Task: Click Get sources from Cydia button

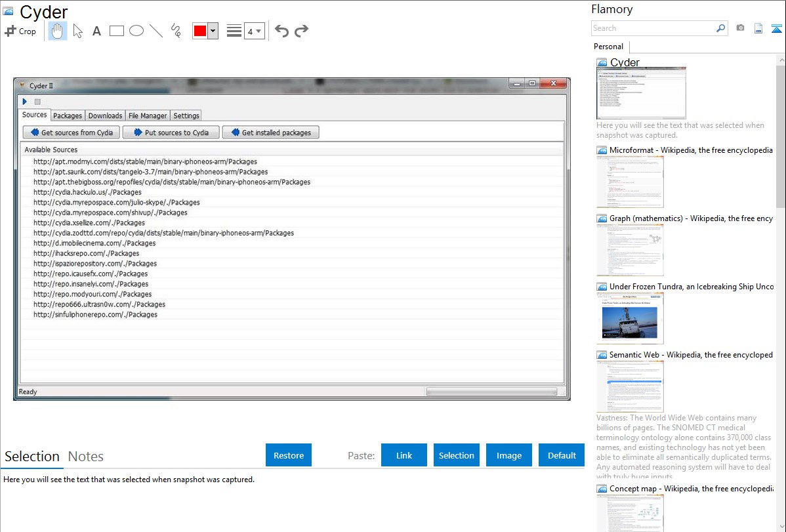Action: tap(71, 133)
